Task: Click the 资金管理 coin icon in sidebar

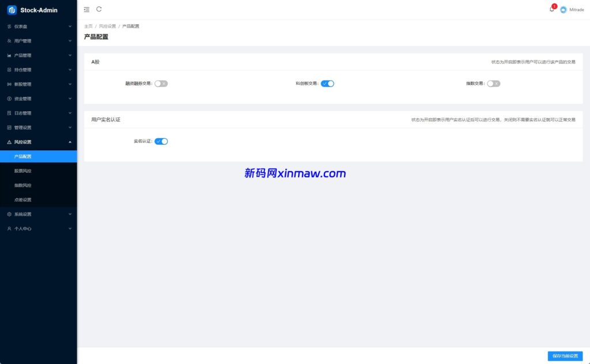Action: pos(9,98)
